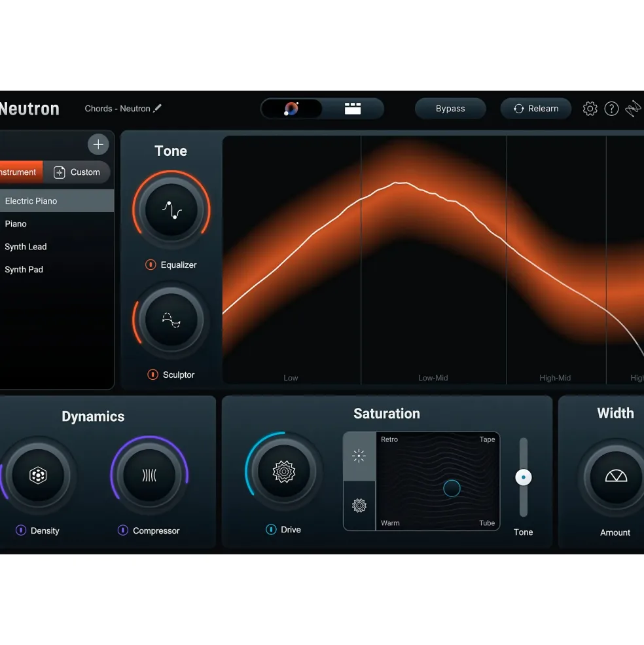Click the Low band label on graph

291,378
